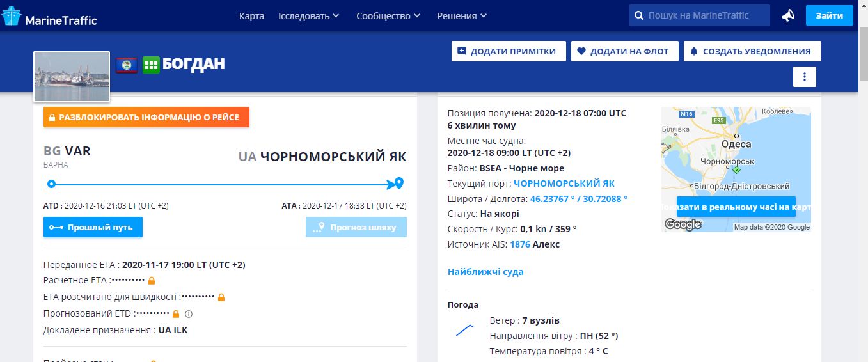Click the green vessel type grid icon
868x362 pixels.
click(x=151, y=65)
